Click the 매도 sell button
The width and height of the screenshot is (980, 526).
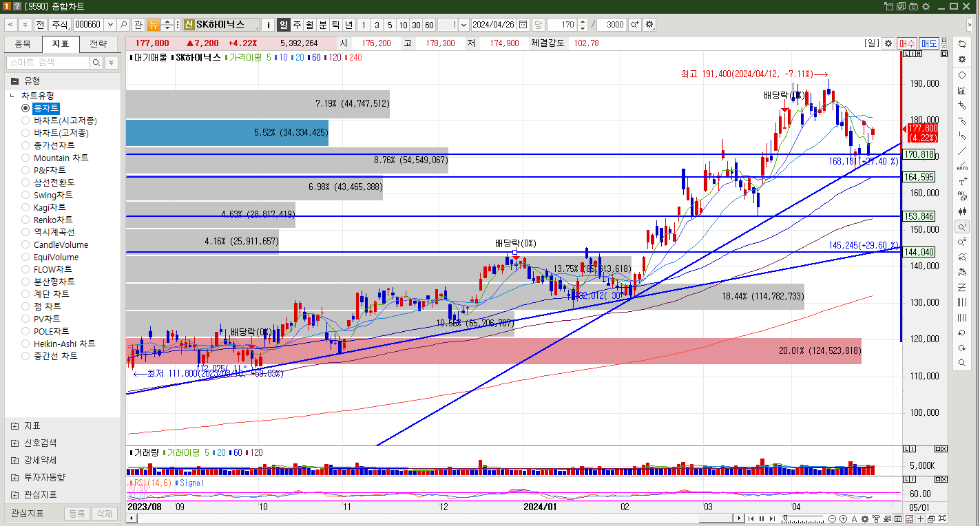[929, 43]
